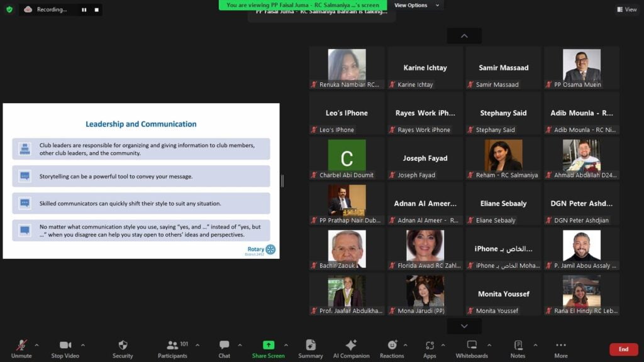Expand the Chat options arrow
Screen dimensions: 644x362
(x=240, y=345)
